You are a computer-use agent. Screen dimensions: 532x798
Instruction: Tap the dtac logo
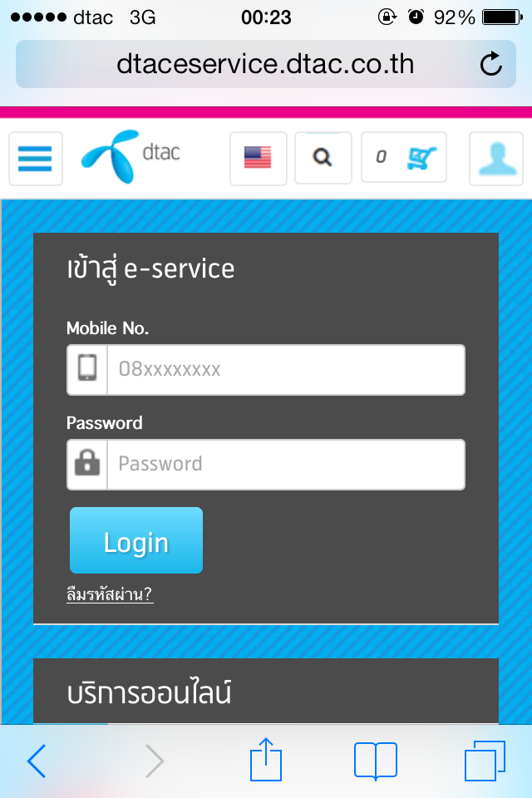point(131,156)
